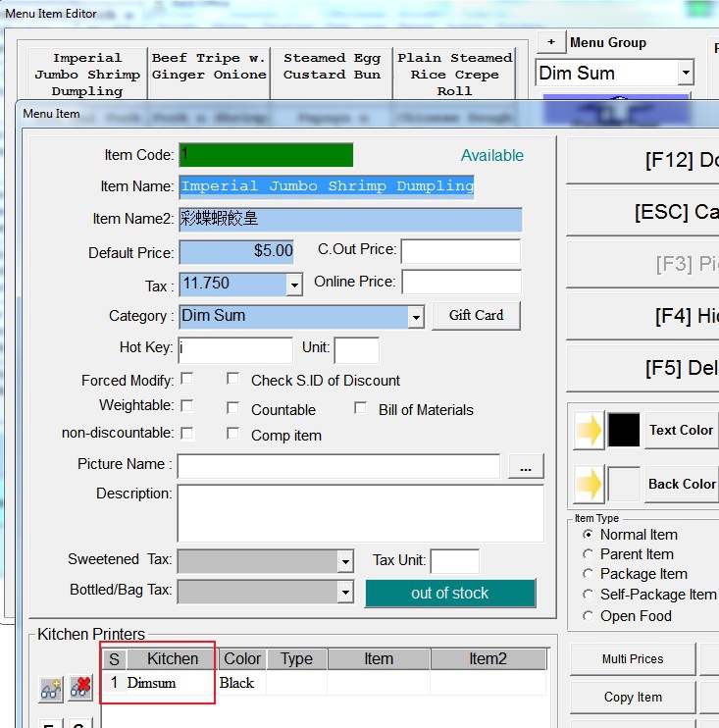Choose the Package Item radio option
The image size is (719, 728).
[x=589, y=574]
